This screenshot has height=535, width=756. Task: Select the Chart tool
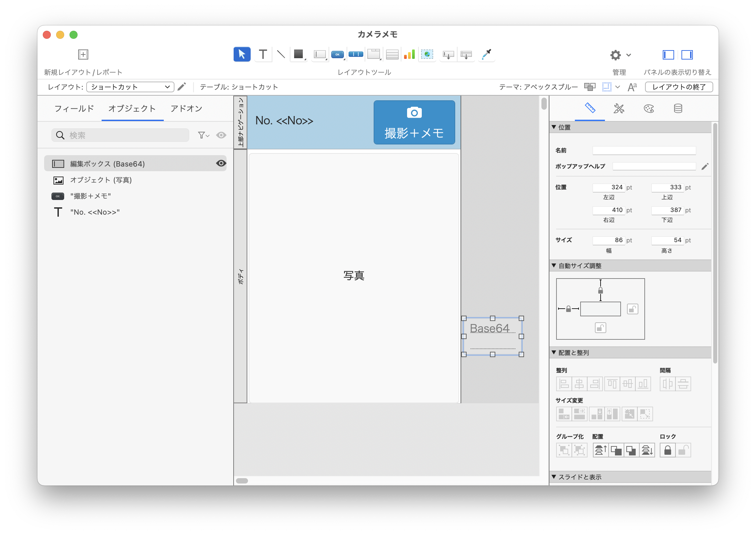point(409,54)
